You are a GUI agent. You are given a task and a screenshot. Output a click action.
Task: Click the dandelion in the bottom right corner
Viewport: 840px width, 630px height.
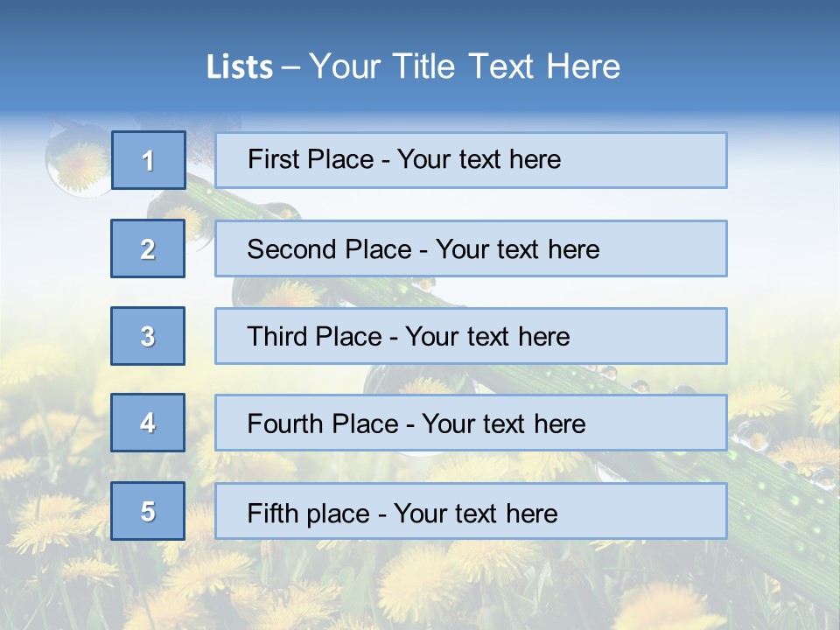pyautogui.click(x=665, y=608)
